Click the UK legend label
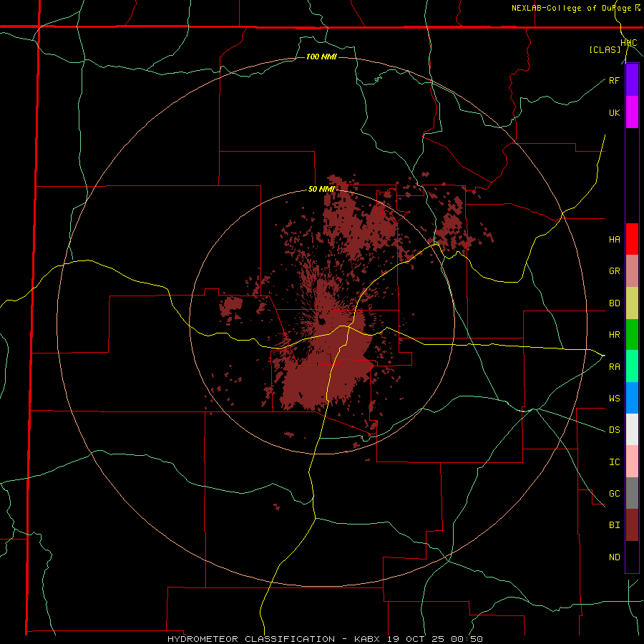This screenshot has height=644, width=644. 614,112
